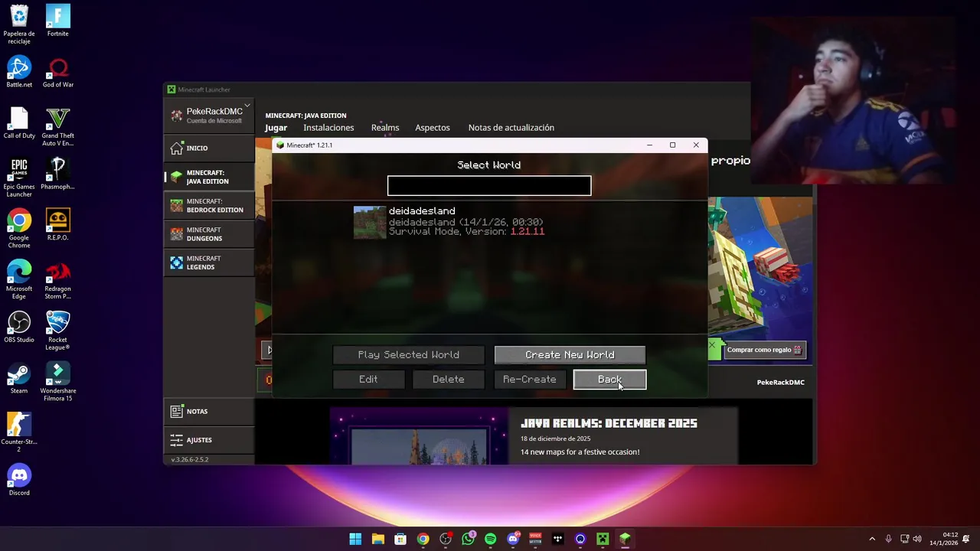Select the Google Chrome desktop icon
The width and height of the screenshot is (980, 551).
19,229
